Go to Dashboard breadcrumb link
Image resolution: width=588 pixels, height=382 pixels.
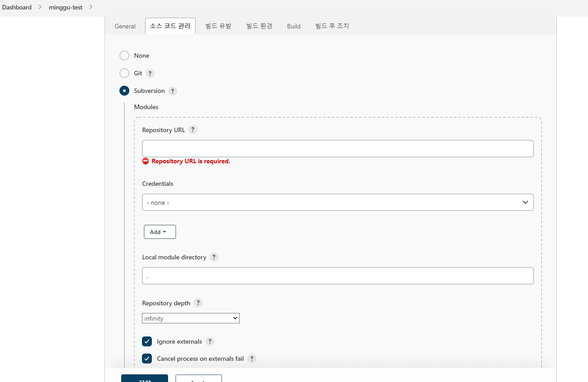click(17, 7)
